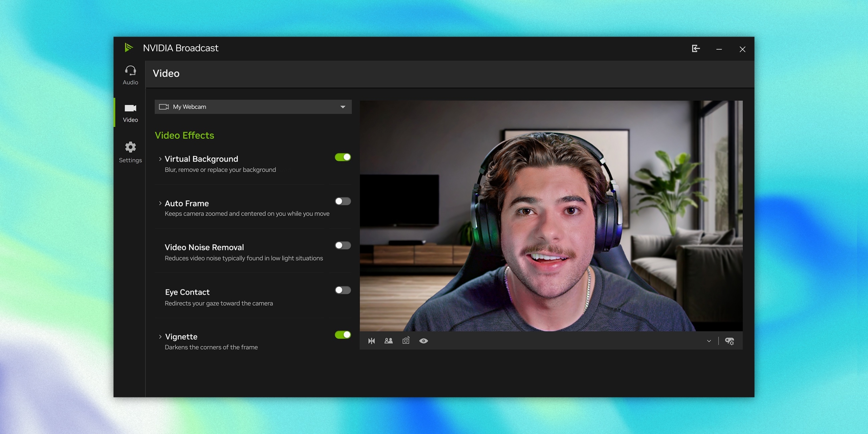
Task: Click the Video Effects heading
Action: coord(184,135)
